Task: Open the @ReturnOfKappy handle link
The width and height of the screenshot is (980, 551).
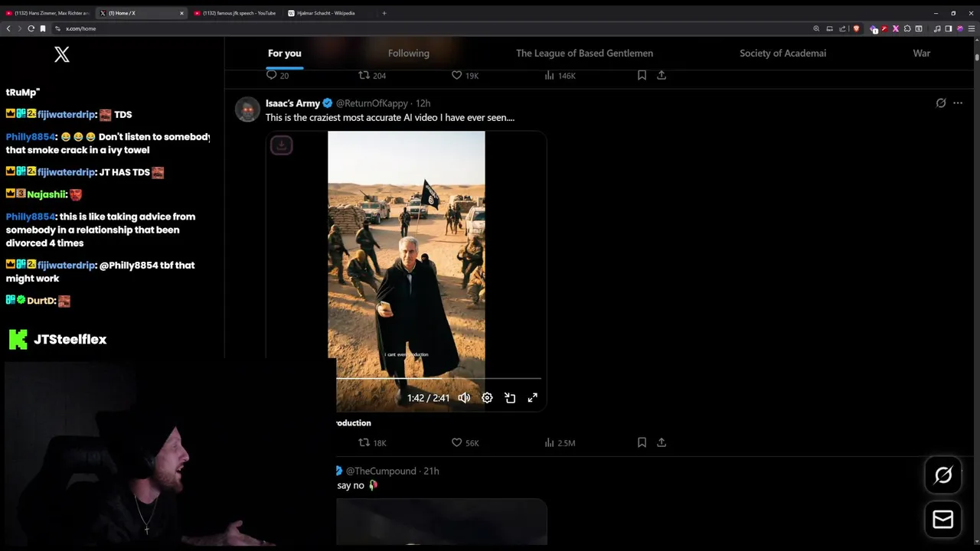Action: coord(371,103)
